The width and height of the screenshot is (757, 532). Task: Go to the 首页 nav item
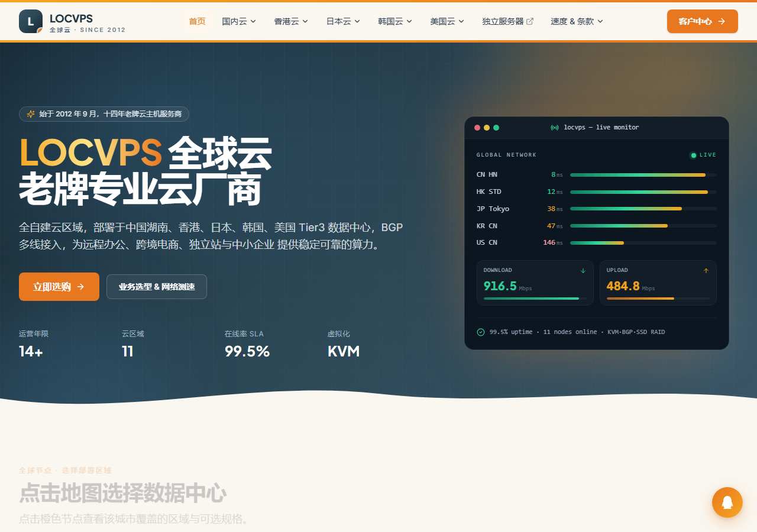tap(197, 21)
